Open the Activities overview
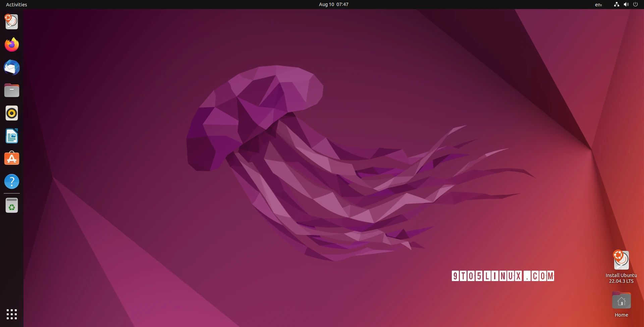The width and height of the screenshot is (644, 327). point(16,4)
